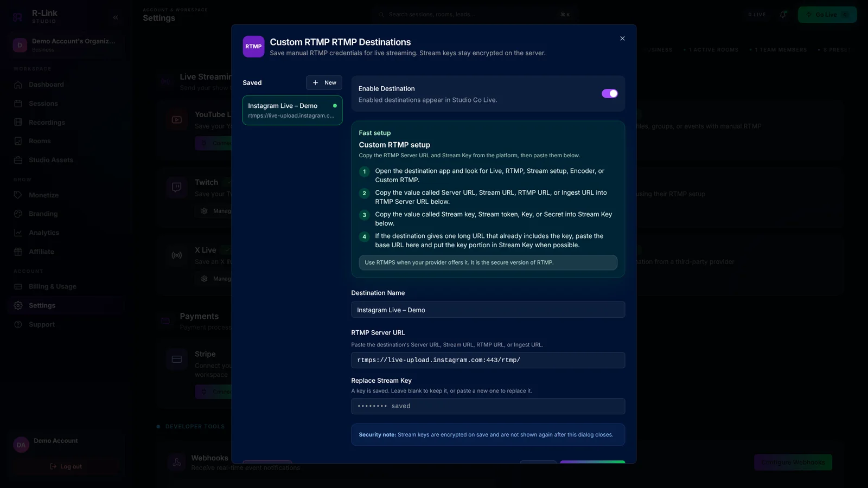Click the Monetize tag icon
Image resolution: width=868 pixels, height=488 pixels.
click(18, 195)
